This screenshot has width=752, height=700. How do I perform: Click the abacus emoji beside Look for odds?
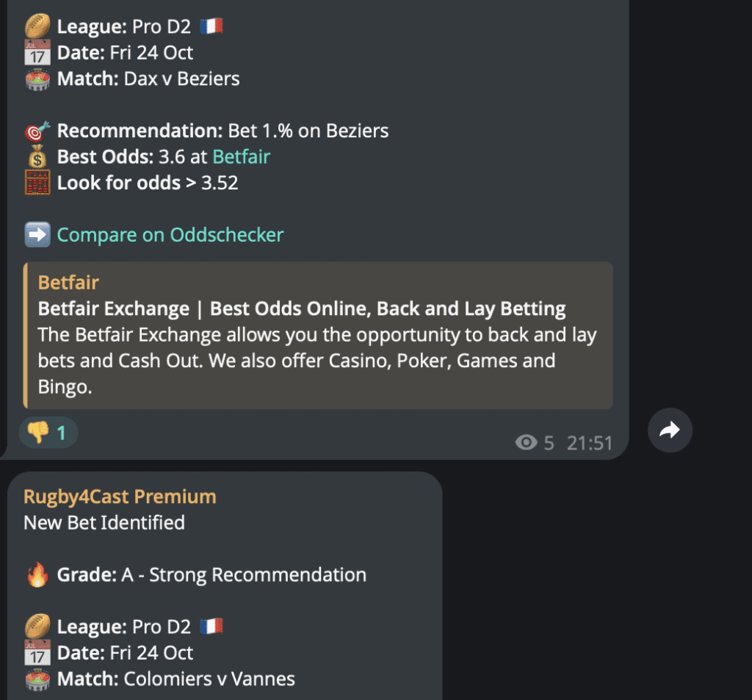coord(37,183)
